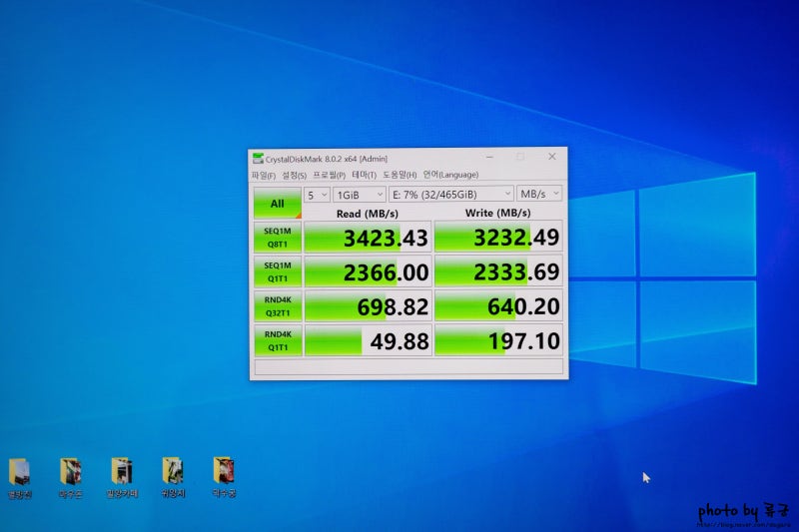Screen dimensions: 799x532
Task: Select the leftmost desktop folder icon
Action: click(19, 478)
